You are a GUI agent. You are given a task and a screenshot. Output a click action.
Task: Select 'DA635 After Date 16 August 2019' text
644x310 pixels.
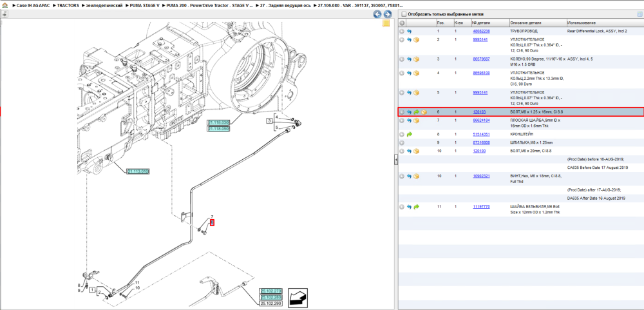coord(596,198)
